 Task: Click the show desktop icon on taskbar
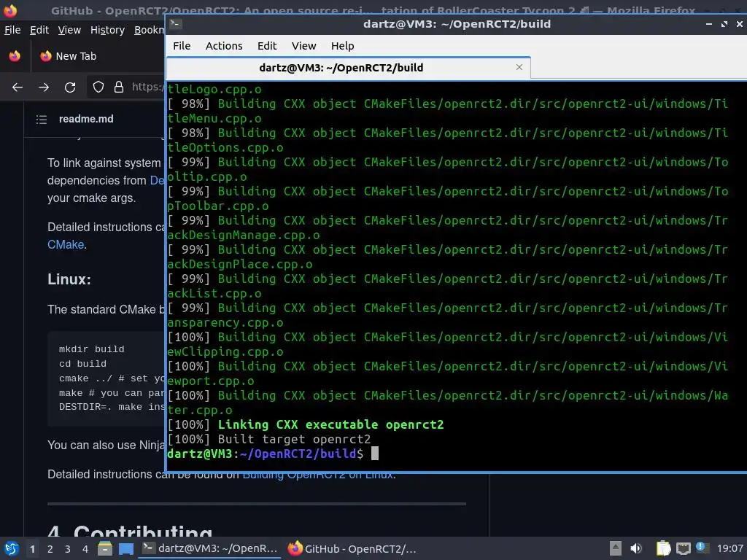pyautogui.click(x=125, y=548)
